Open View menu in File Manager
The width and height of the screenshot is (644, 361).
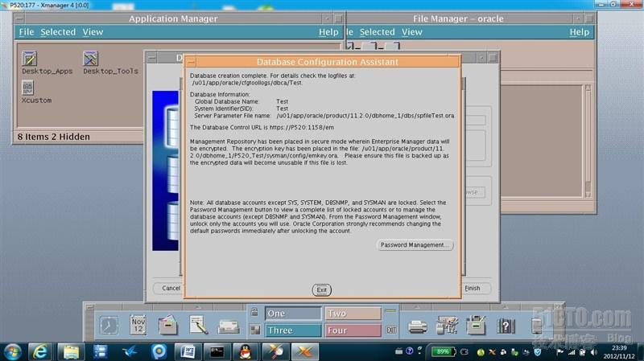pos(412,31)
